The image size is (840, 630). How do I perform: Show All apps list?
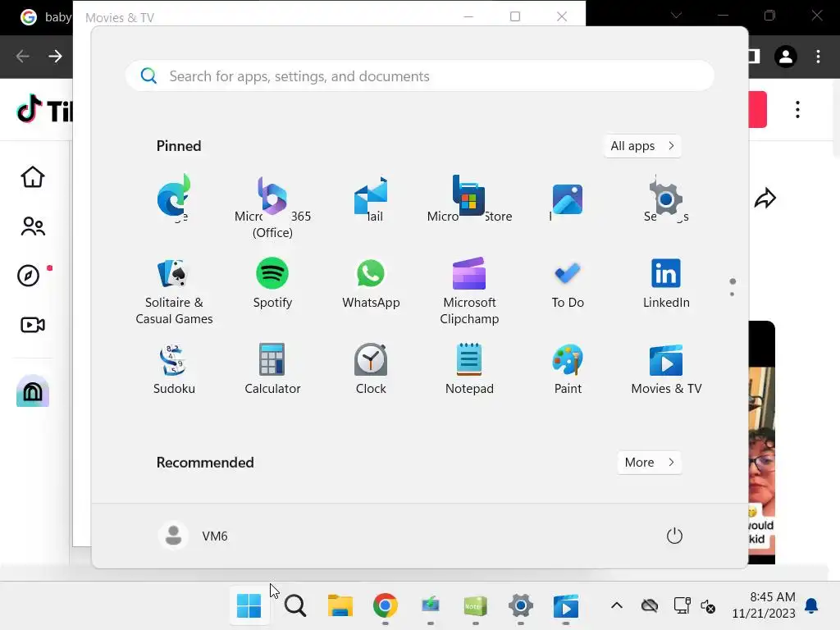click(641, 146)
